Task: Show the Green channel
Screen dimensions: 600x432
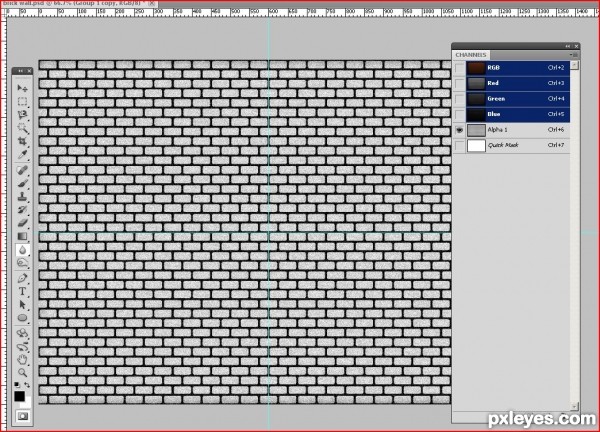Action: point(459,99)
